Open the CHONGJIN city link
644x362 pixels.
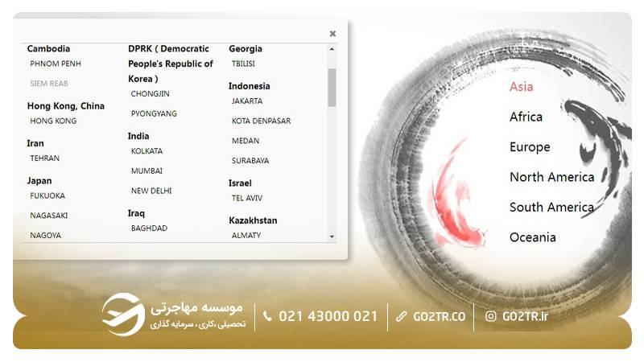pos(150,94)
